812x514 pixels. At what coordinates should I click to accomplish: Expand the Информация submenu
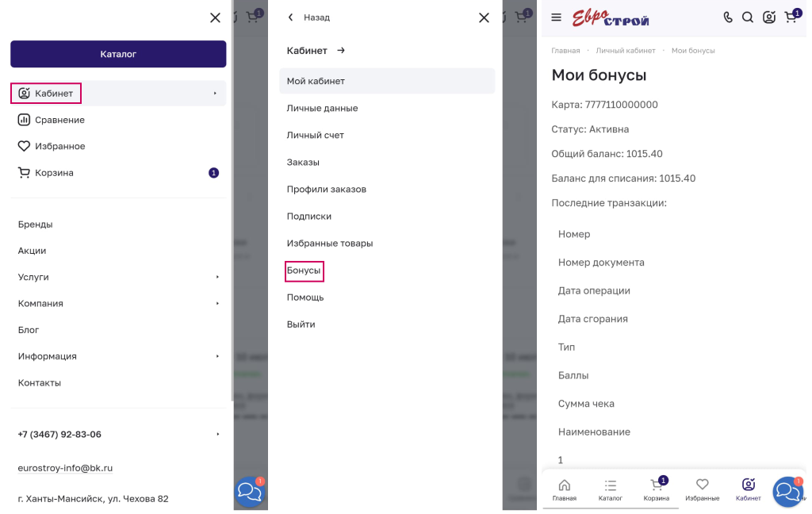117,356
